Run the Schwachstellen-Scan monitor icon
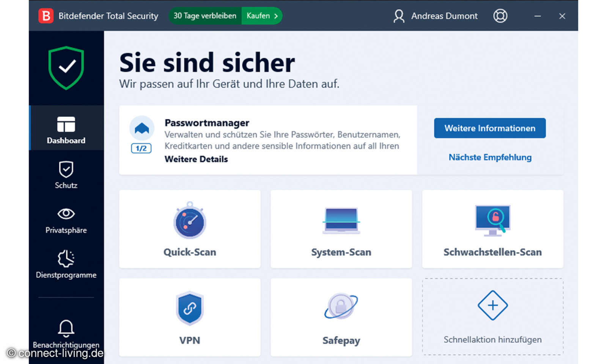This screenshot has height=364, width=607. pyautogui.click(x=492, y=221)
